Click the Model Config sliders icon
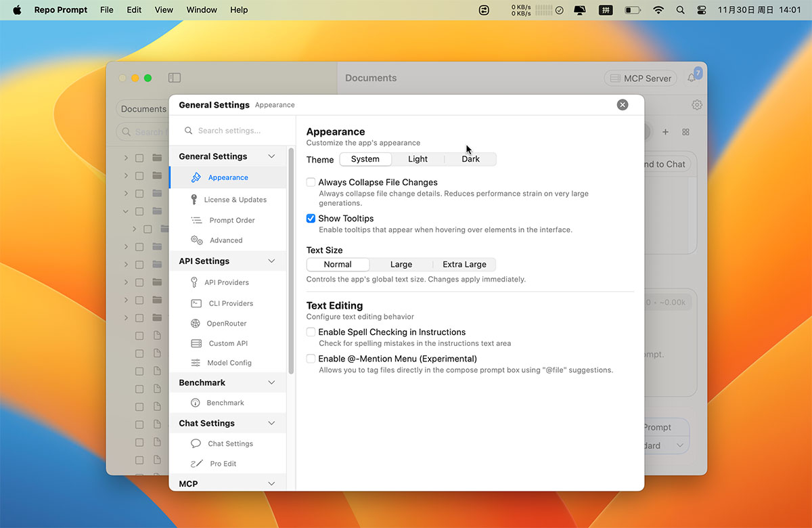The height and width of the screenshot is (528, 812). pos(196,363)
